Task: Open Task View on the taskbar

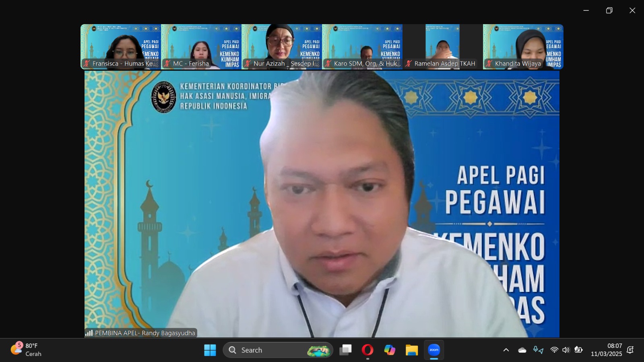Action: pyautogui.click(x=345, y=350)
